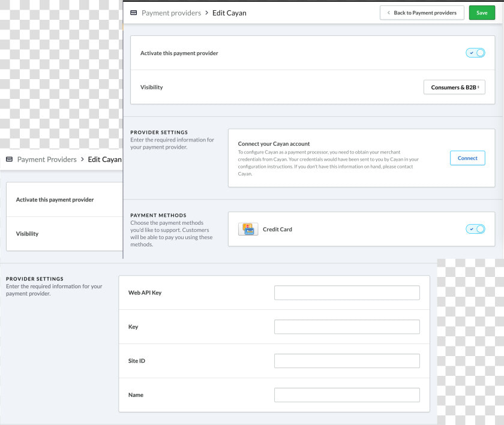Image resolution: width=504 pixels, height=425 pixels.
Task: Click the green Save button
Action: (481, 13)
